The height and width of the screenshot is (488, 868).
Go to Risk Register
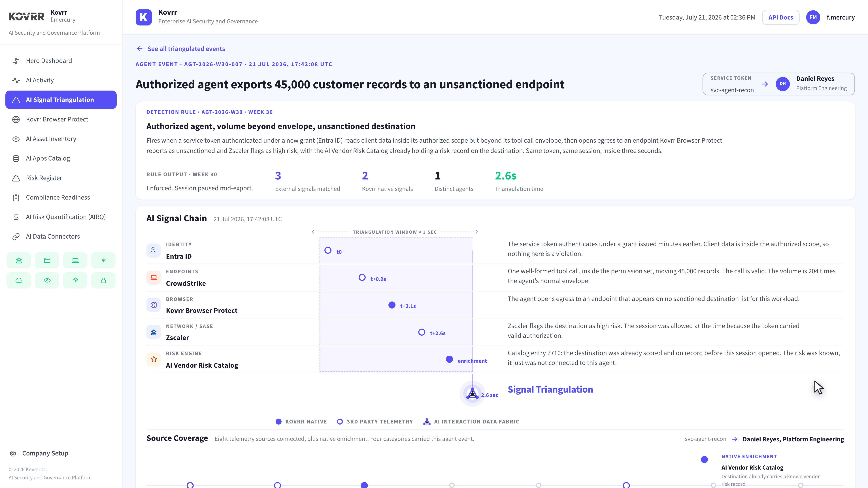[61, 178]
